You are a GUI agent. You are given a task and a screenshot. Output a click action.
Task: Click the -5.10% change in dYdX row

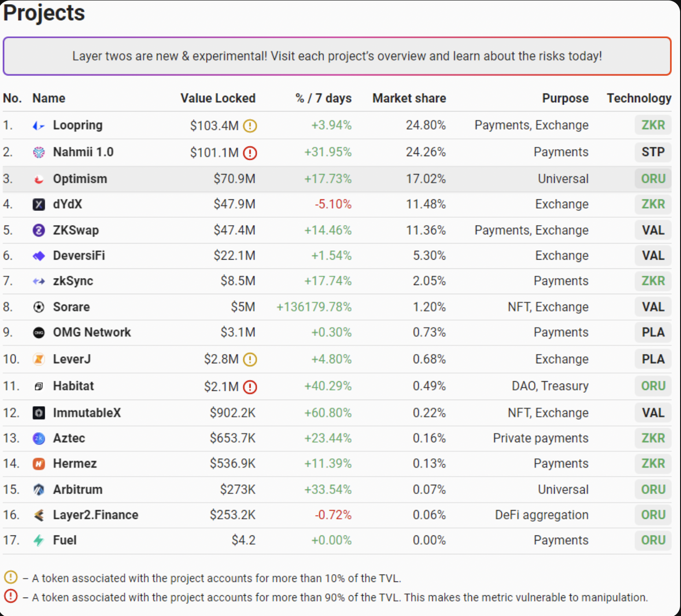pos(333,204)
